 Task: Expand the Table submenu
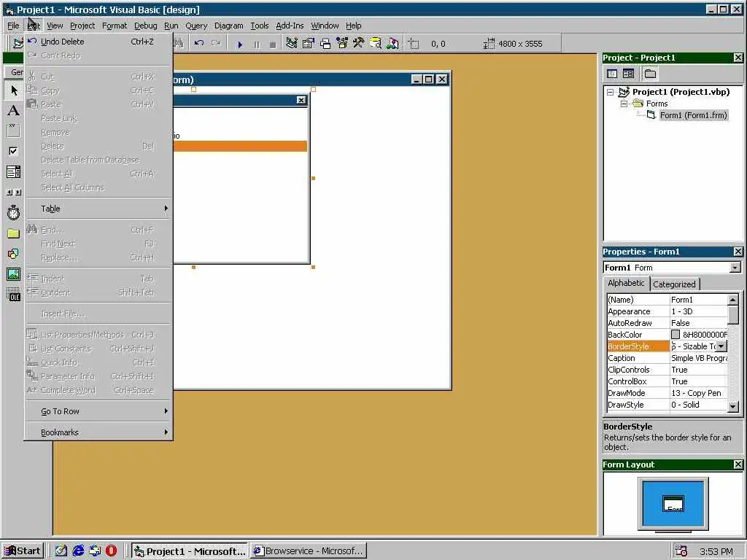point(98,209)
